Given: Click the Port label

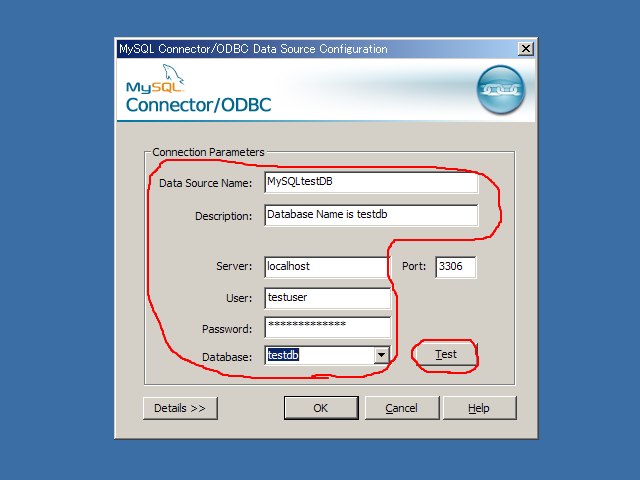Looking at the screenshot, I should click(414, 266).
